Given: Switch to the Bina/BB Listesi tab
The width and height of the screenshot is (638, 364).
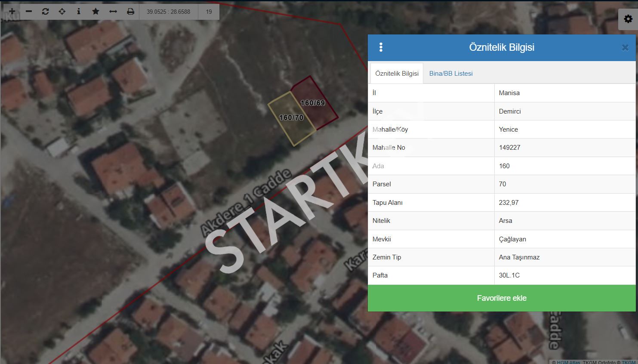Looking at the screenshot, I should (451, 74).
